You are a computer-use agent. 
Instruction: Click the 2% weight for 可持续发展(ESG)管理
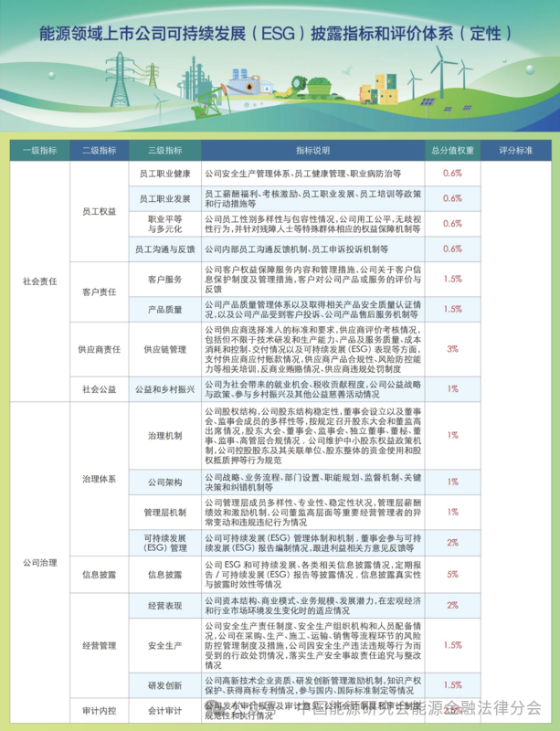pos(452,542)
